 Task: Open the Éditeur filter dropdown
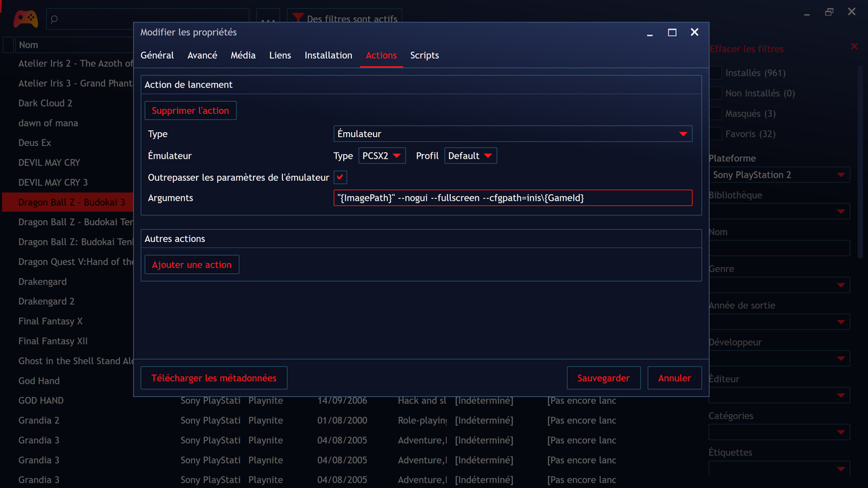[x=779, y=395]
